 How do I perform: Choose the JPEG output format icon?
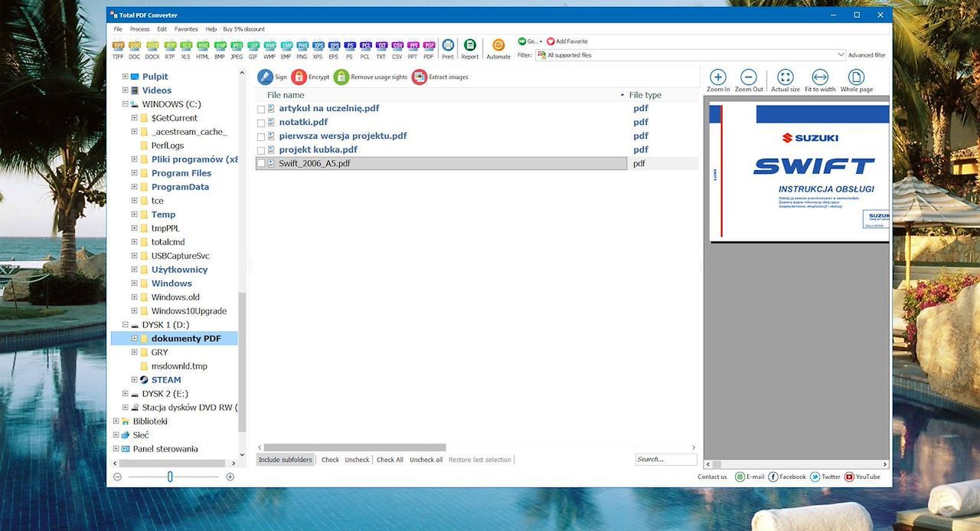(x=237, y=49)
